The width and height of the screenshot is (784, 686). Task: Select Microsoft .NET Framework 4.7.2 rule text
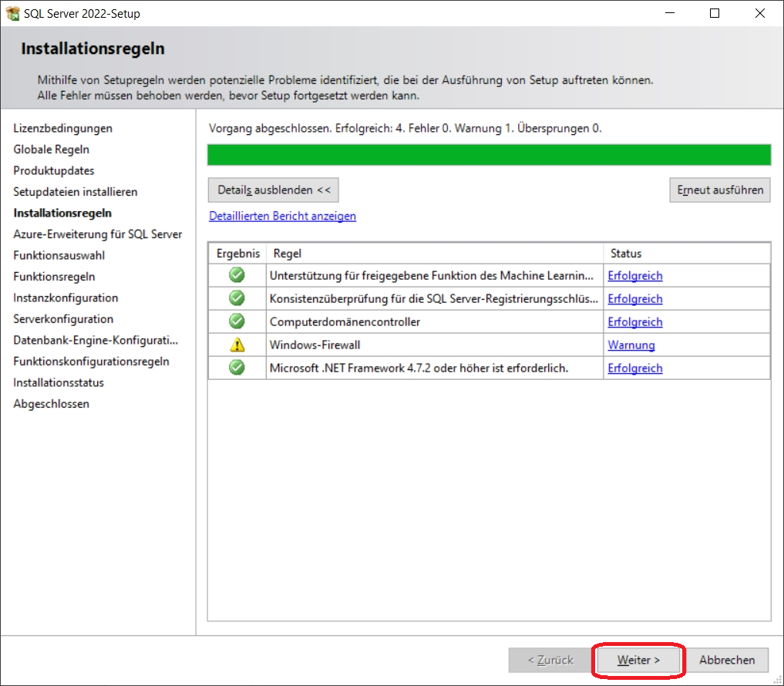(x=419, y=368)
